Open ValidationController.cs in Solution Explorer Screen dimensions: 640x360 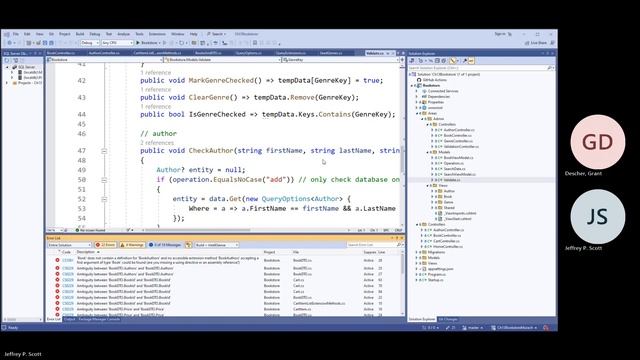click(x=461, y=146)
